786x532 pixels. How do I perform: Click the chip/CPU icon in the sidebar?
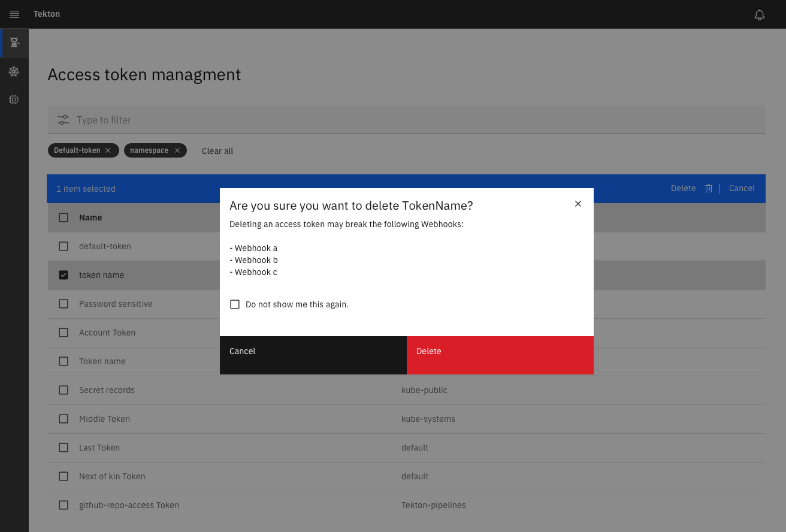14,99
